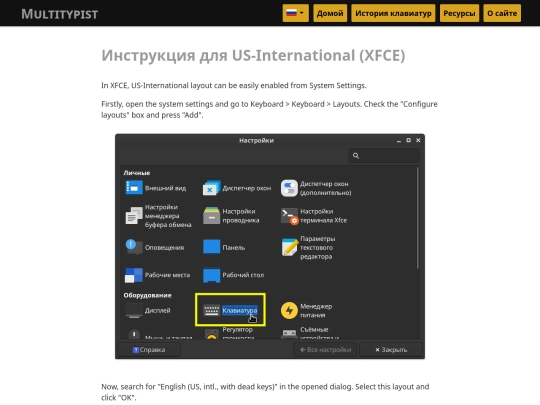Click the Дисплей icon
Image resolution: width=540 pixels, height=405 pixels.
[134, 310]
